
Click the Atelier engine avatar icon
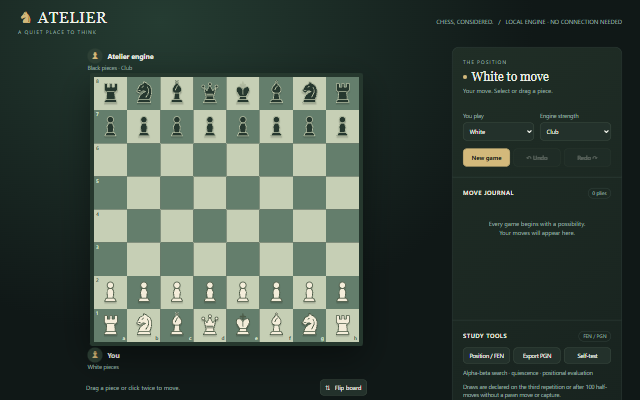point(95,56)
